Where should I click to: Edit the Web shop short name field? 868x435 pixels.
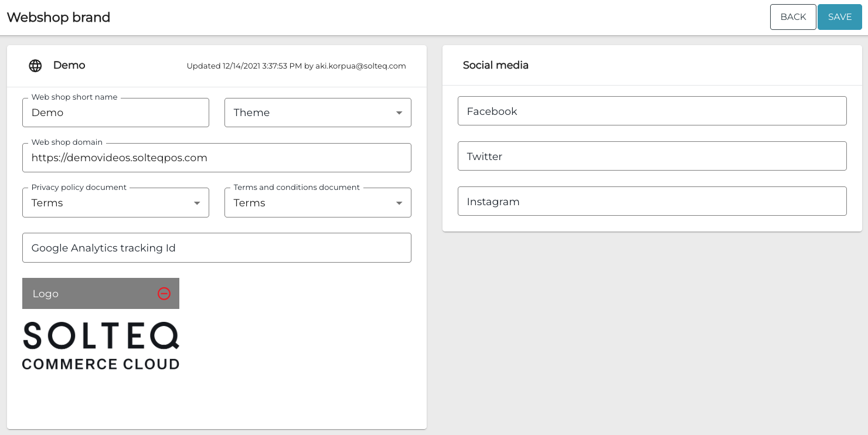[x=115, y=113]
